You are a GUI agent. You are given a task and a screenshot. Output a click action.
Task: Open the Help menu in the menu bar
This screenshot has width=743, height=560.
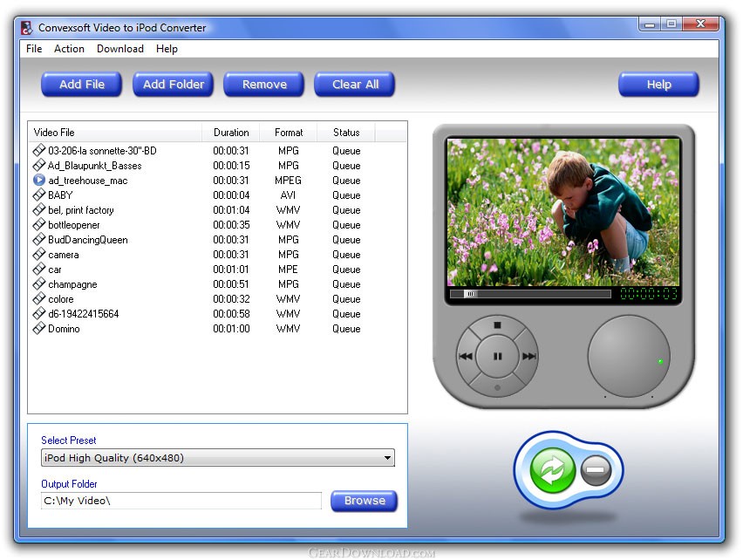tap(167, 49)
